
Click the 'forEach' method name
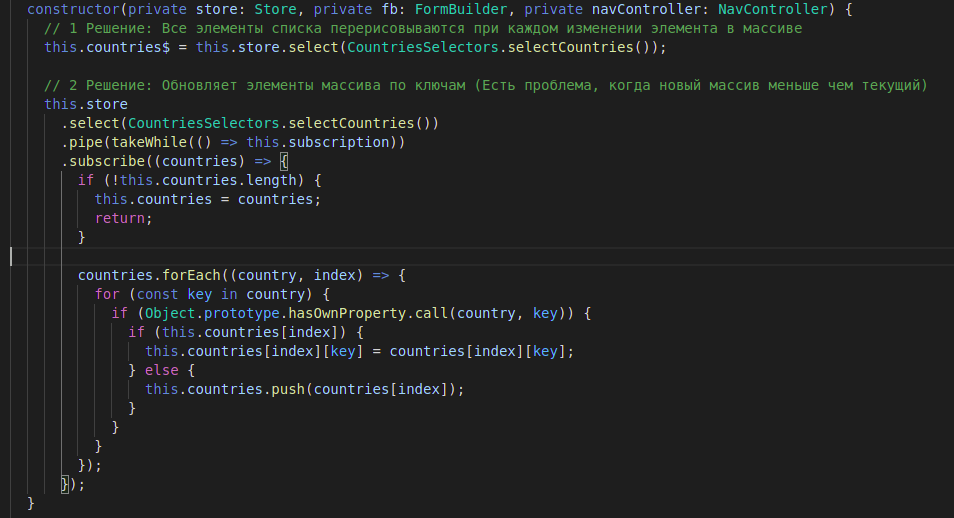pos(192,275)
